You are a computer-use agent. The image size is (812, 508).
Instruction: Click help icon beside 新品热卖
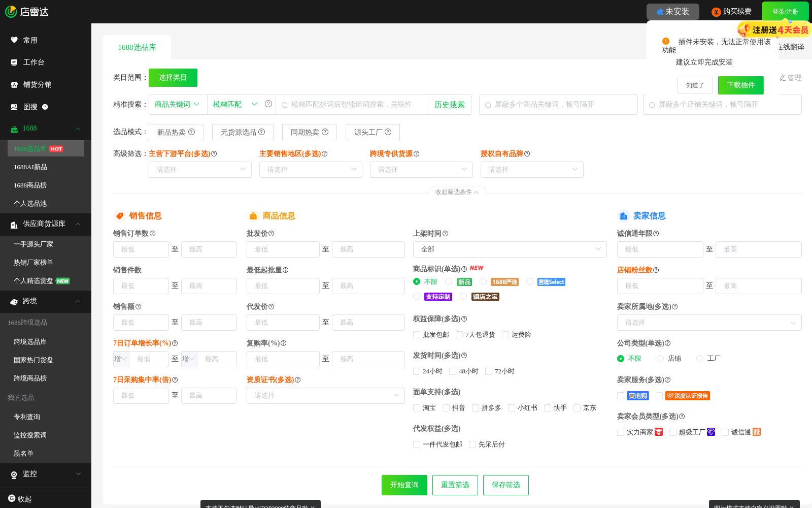pyautogui.click(x=191, y=132)
